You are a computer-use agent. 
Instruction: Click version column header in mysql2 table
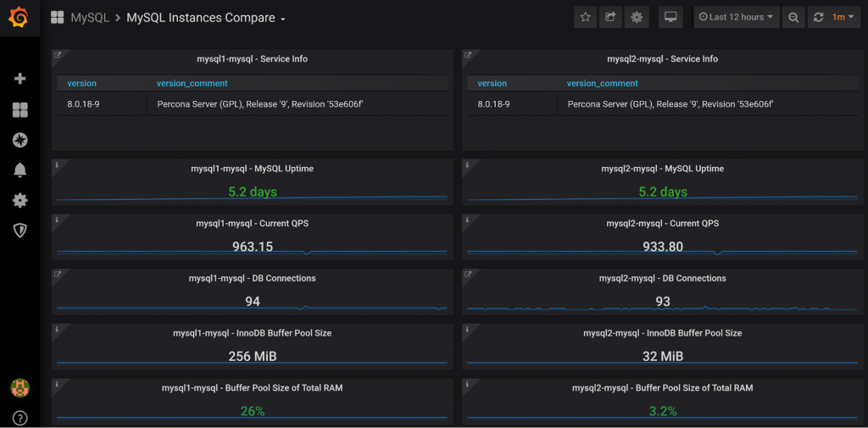(492, 83)
